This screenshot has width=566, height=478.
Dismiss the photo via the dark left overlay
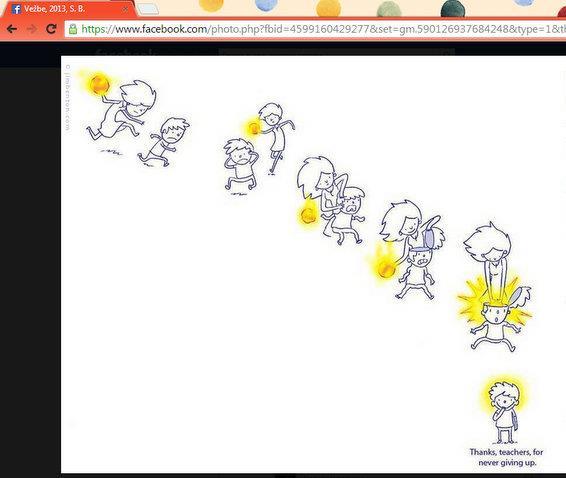click(x=30, y=267)
